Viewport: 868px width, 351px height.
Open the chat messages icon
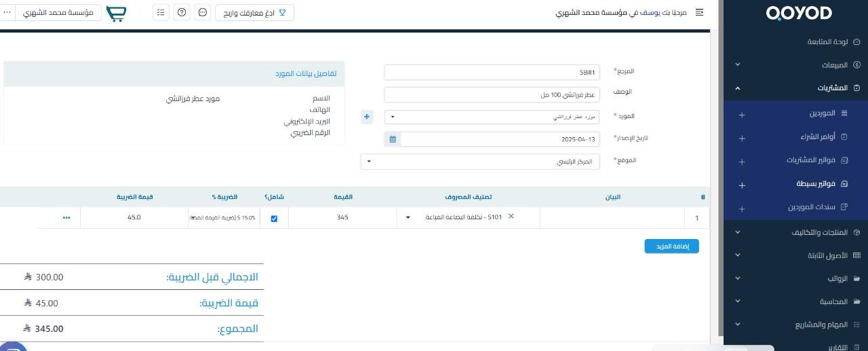click(202, 13)
